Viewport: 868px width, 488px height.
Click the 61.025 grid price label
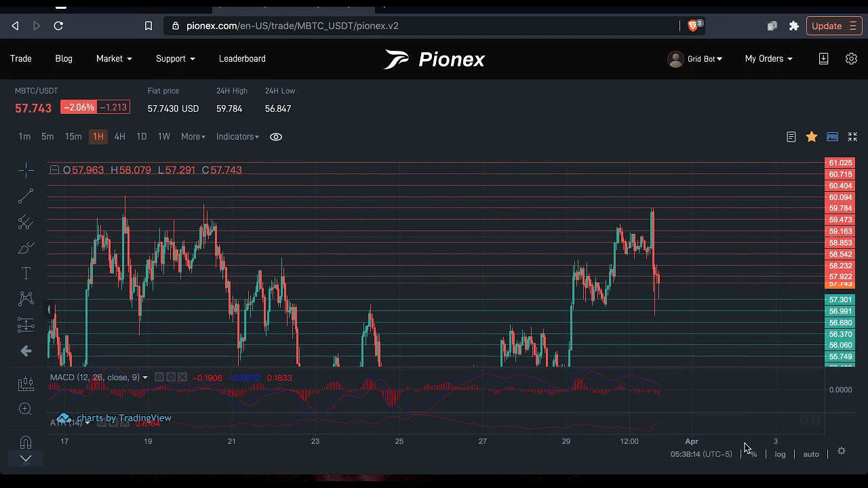[x=840, y=163]
